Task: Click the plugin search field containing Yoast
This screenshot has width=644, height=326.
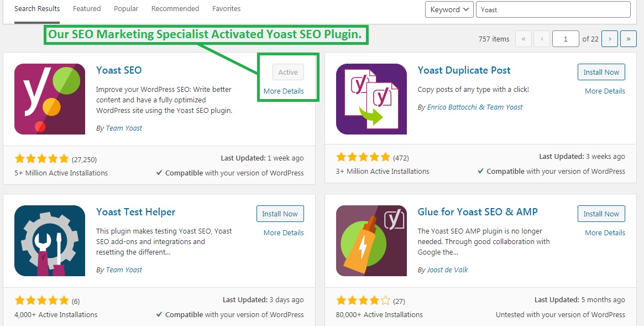Action: [x=553, y=9]
